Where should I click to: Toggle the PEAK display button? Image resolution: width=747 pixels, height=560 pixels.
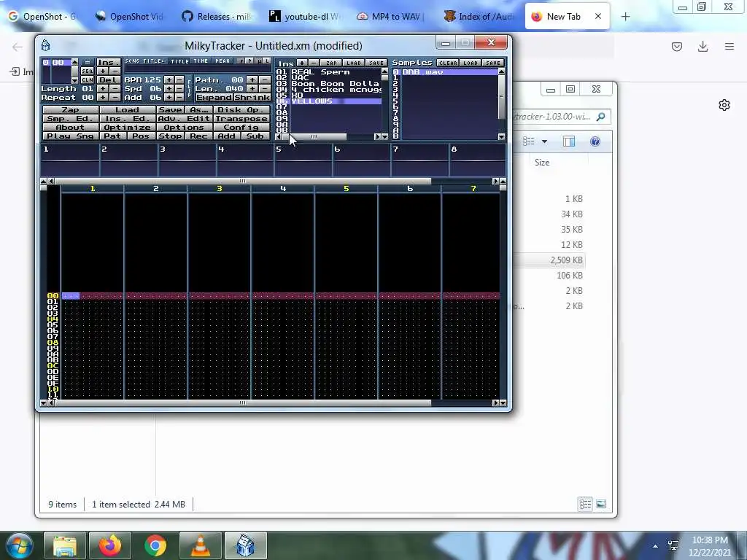click(222, 61)
